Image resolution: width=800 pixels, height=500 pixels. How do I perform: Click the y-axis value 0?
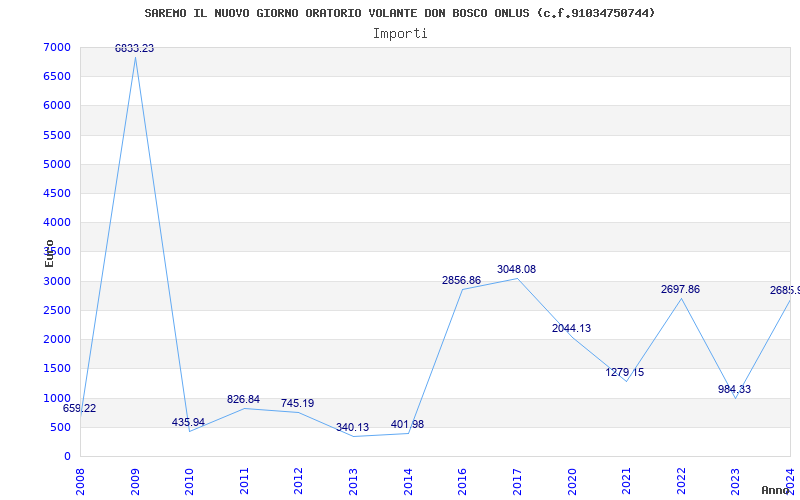point(67,456)
